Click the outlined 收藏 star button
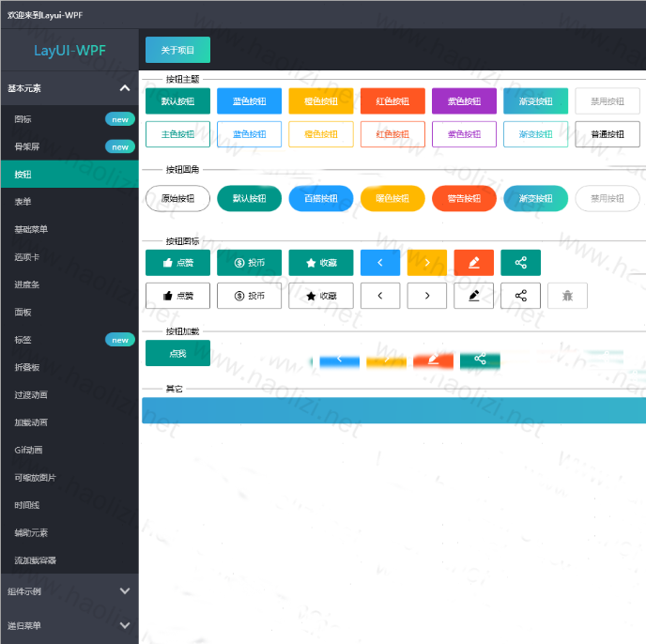 coord(321,296)
